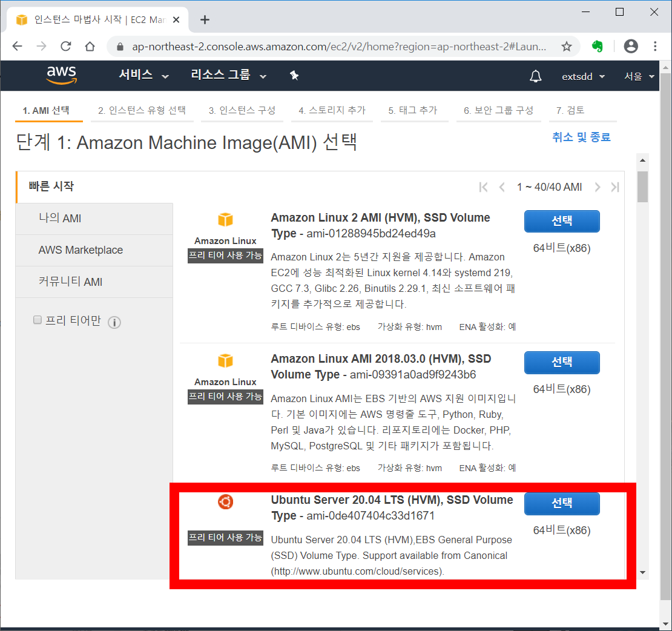Click the pin shortcut icon in AWS navbar
This screenshot has width=672, height=631.
pos(294,76)
